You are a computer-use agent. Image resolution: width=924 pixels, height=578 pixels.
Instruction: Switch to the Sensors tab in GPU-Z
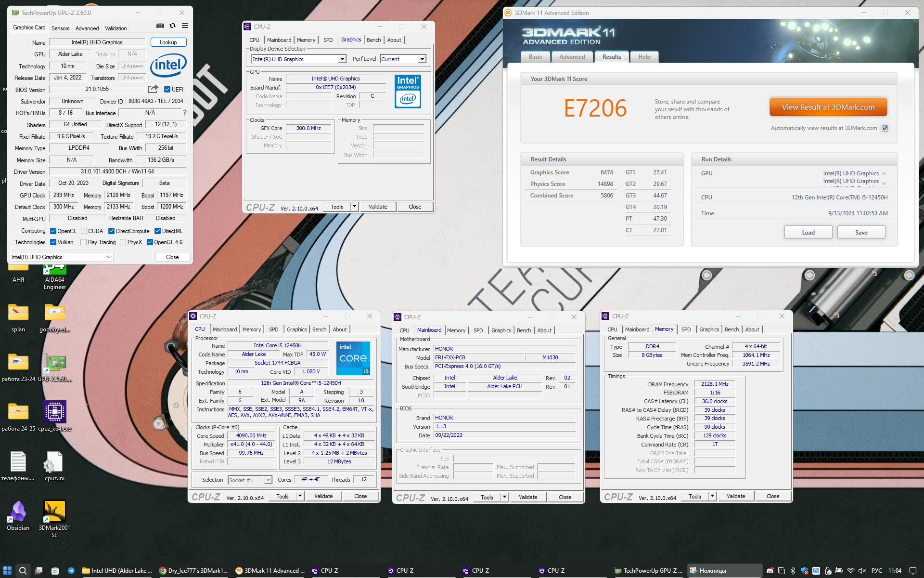tap(61, 28)
